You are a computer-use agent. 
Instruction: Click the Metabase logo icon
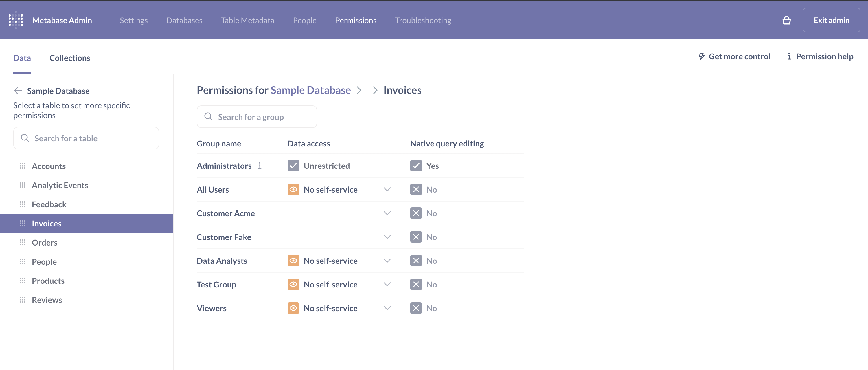pyautogui.click(x=16, y=20)
